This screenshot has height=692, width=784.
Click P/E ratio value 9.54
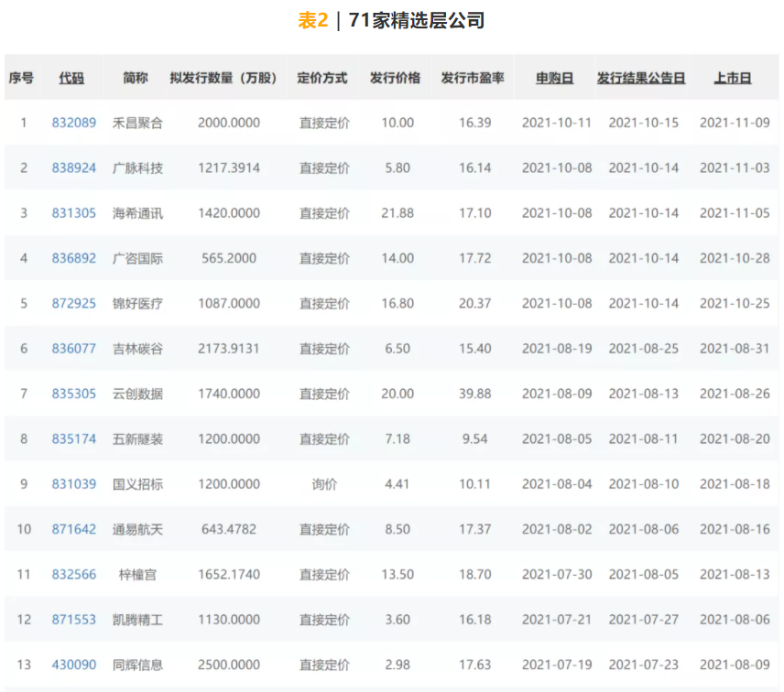pyautogui.click(x=475, y=439)
